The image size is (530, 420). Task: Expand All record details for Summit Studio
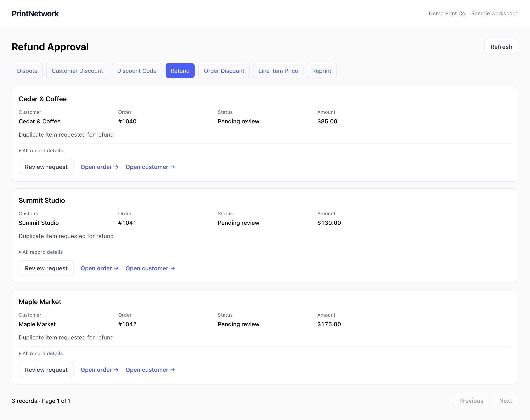pos(41,252)
